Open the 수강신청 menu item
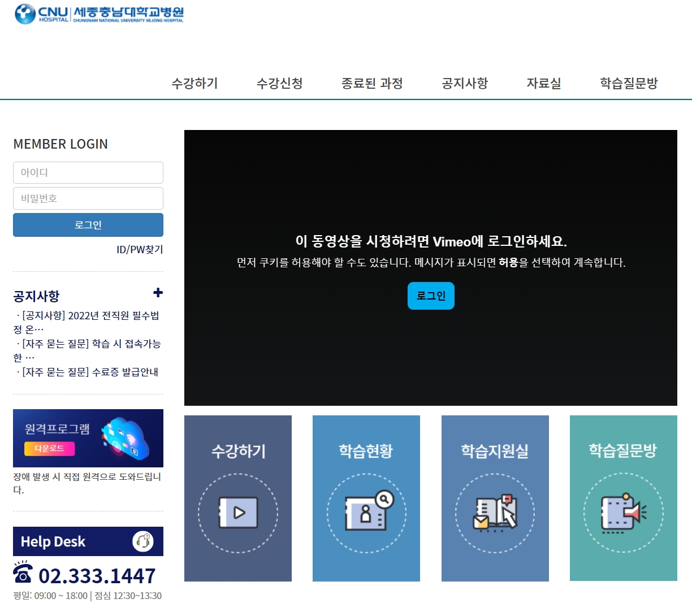 coord(280,84)
